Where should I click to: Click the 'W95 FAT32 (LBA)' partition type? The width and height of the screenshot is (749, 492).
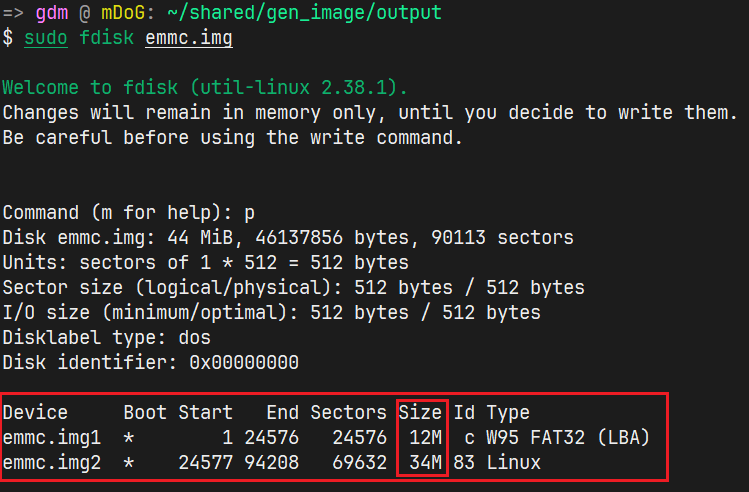(568, 437)
